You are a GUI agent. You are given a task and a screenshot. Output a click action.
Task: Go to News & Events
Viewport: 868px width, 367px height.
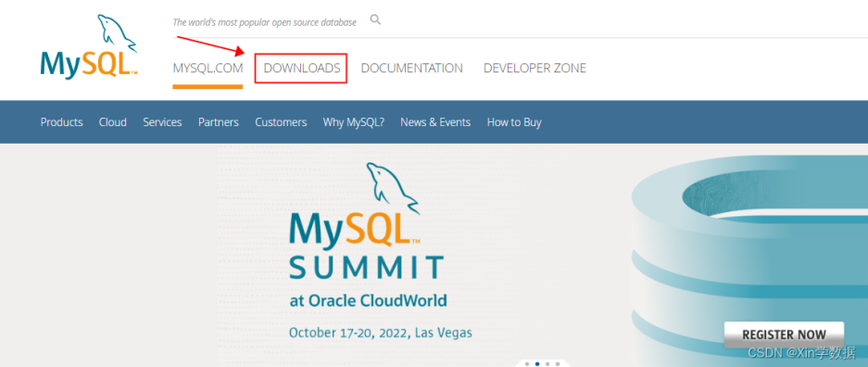point(435,122)
